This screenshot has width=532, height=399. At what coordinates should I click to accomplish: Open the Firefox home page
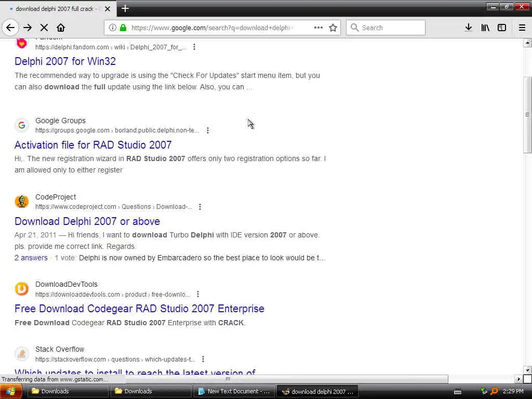61,28
